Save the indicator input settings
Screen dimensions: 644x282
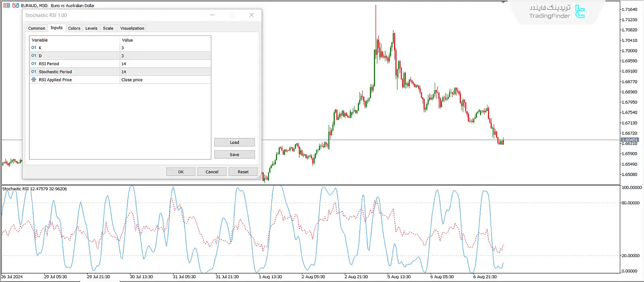pyautogui.click(x=234, y=154)
